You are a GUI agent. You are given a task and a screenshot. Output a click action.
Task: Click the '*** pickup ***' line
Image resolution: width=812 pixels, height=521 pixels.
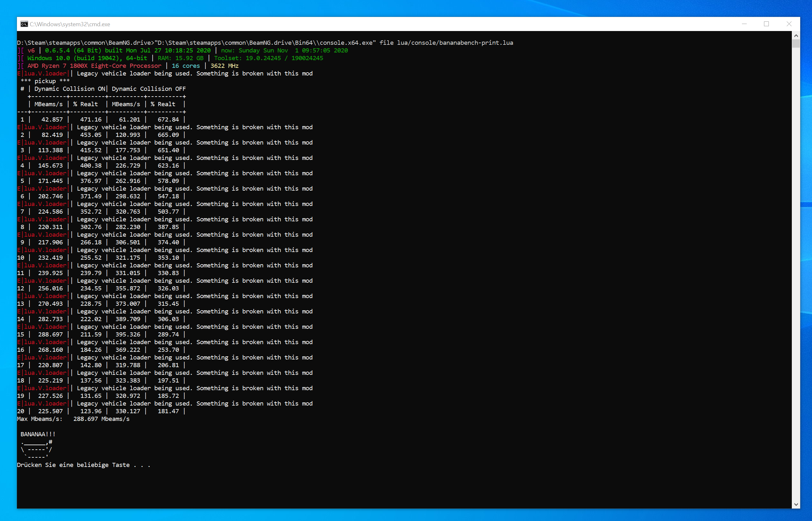pyautogui.click(x=45, y=81)
